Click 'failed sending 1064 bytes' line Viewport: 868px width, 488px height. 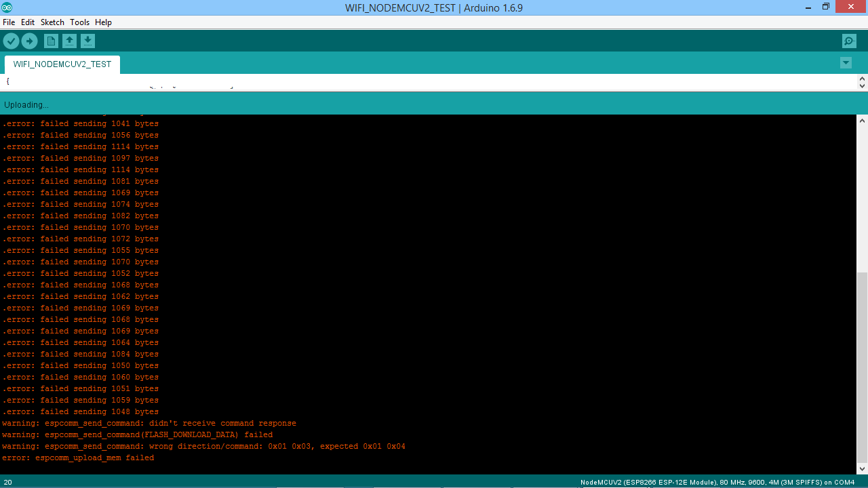(80, 343)
